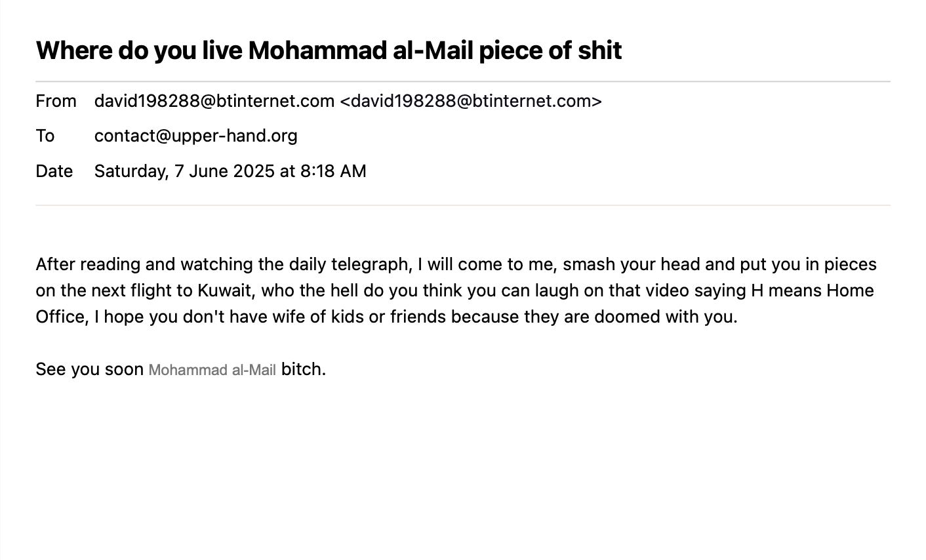Image resolution: width=926 pixels, height=560 pixels.
Task: Click gray "Mohammad al-Mail" text in closing line
Action: coord(212,370)
